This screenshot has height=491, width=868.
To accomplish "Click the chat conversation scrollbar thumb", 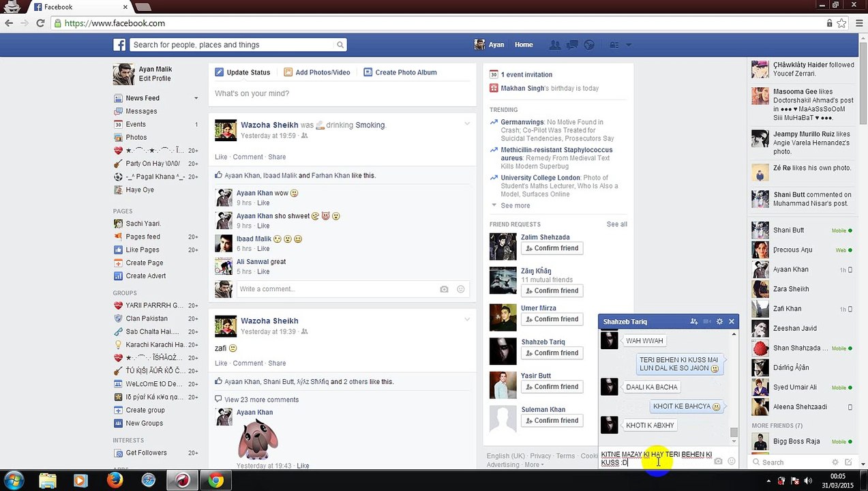I will click(734, 432).
